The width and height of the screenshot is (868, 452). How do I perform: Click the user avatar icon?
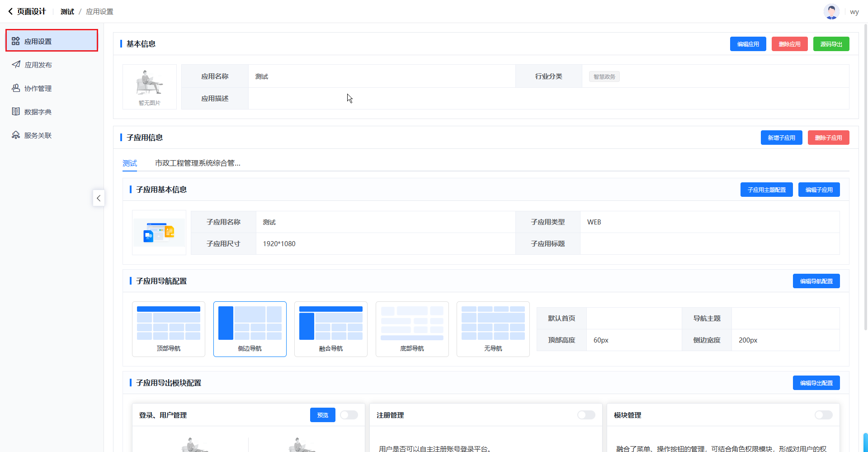point(831,12)
